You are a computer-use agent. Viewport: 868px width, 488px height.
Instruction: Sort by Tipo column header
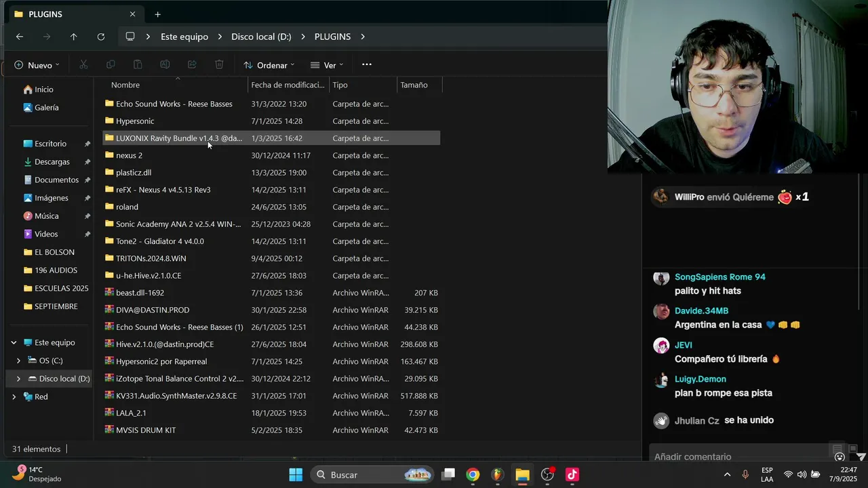coord(340,85)
